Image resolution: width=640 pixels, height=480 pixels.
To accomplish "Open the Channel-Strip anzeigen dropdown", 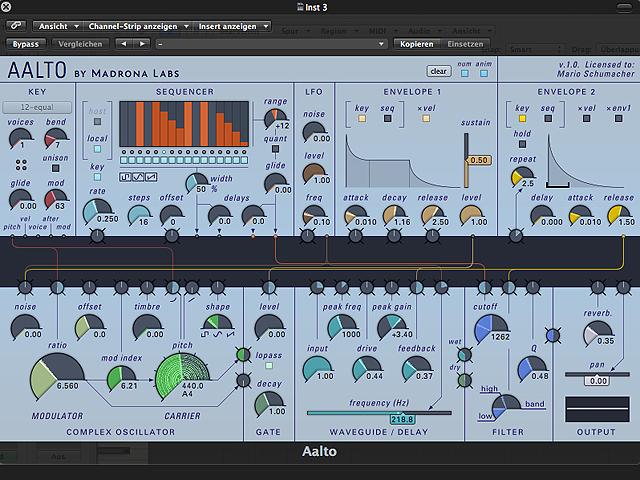I will coord(138,26).
